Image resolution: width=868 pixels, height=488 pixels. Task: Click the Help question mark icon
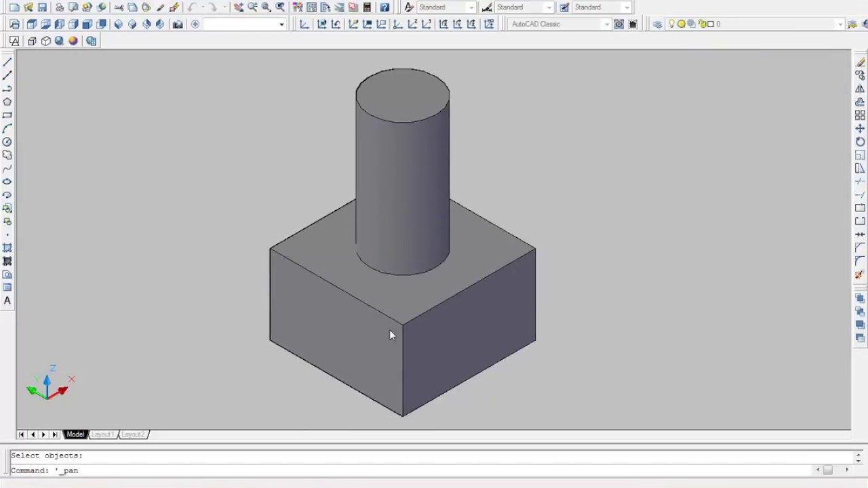click(x=384, y=7)
